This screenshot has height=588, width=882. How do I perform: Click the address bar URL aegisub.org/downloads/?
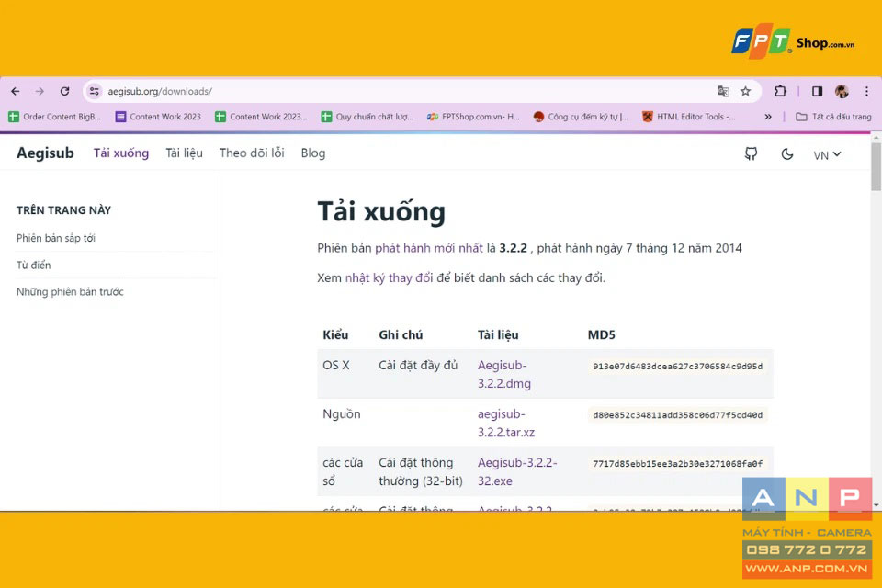[x=160, y=91]
